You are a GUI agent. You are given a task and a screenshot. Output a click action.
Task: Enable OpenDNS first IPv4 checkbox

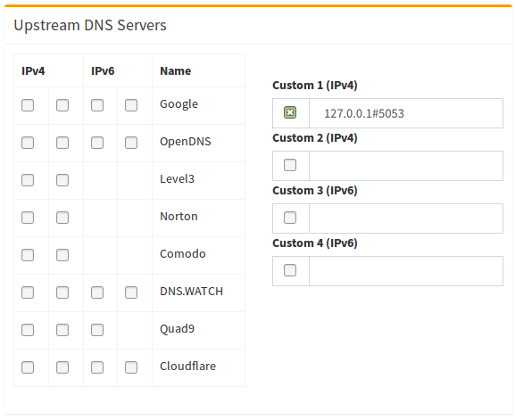click(28, 143)
